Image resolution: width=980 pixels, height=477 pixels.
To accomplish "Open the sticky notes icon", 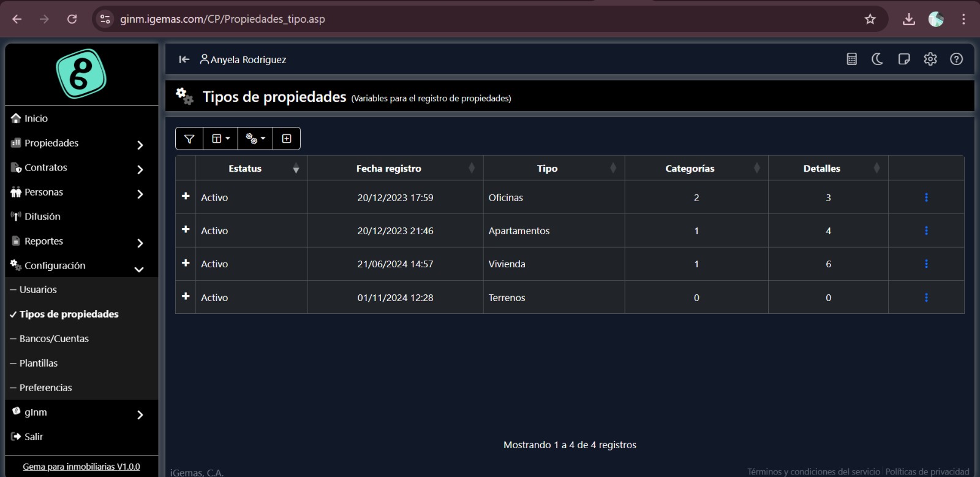I will click(x=903, y=59).
